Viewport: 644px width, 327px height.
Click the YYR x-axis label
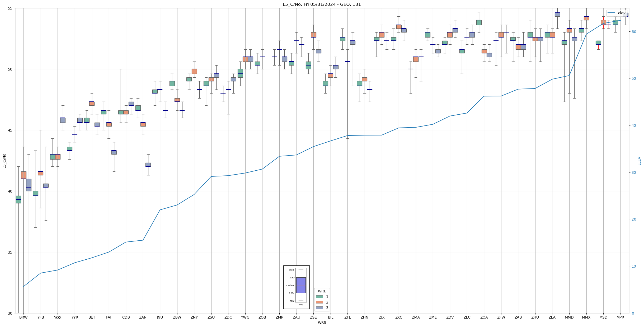[x=75, y=317]
